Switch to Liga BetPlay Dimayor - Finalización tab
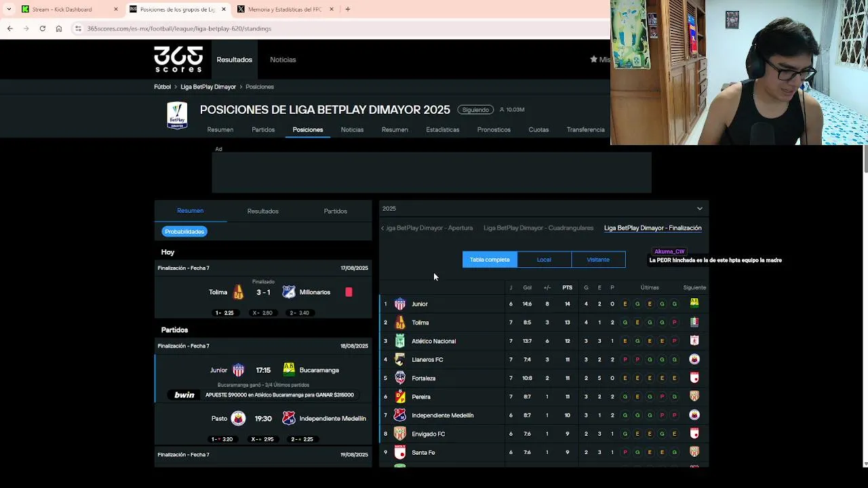Viewport: 868px width, 488px height. [x=652, y=228]
